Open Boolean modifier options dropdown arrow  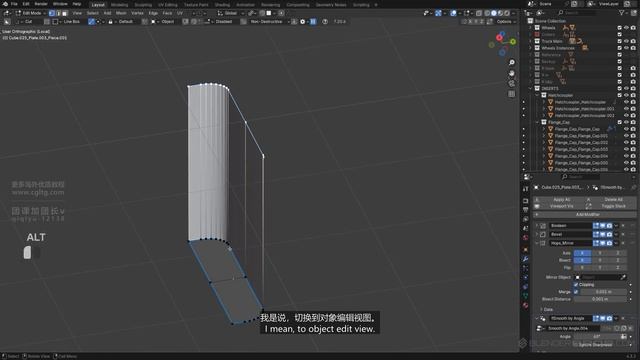coord(616,226)
